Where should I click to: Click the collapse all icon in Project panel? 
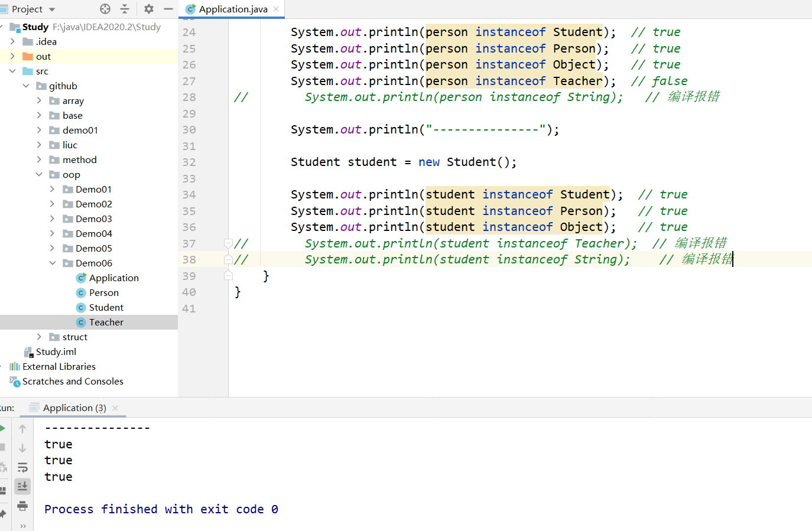click(125, 9)
